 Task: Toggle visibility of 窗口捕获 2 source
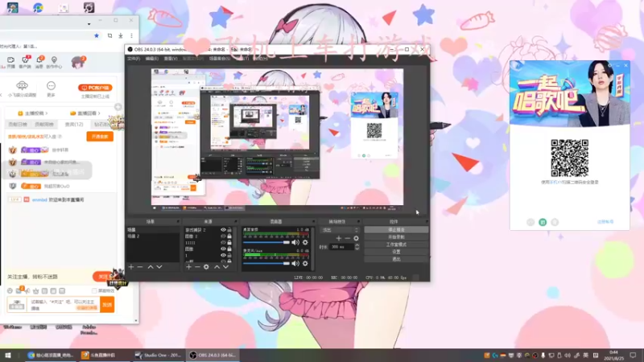pyautogui.click(x=223, y=230)
